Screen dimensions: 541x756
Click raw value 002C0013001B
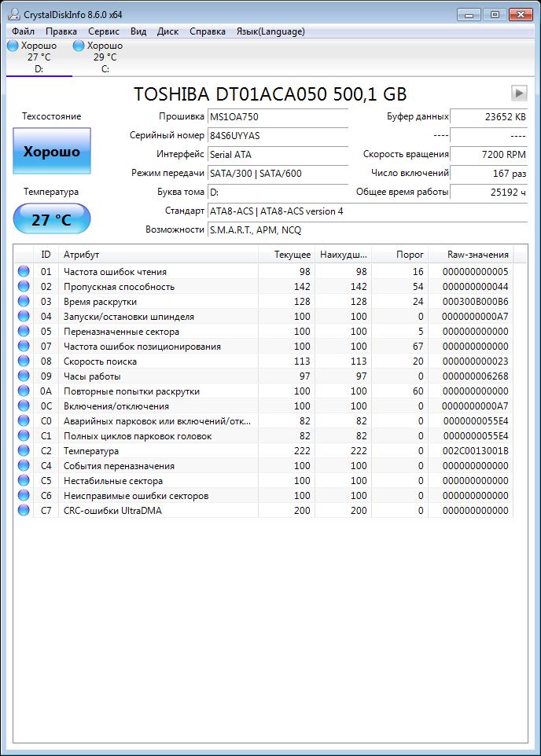[x=476, y=451]
